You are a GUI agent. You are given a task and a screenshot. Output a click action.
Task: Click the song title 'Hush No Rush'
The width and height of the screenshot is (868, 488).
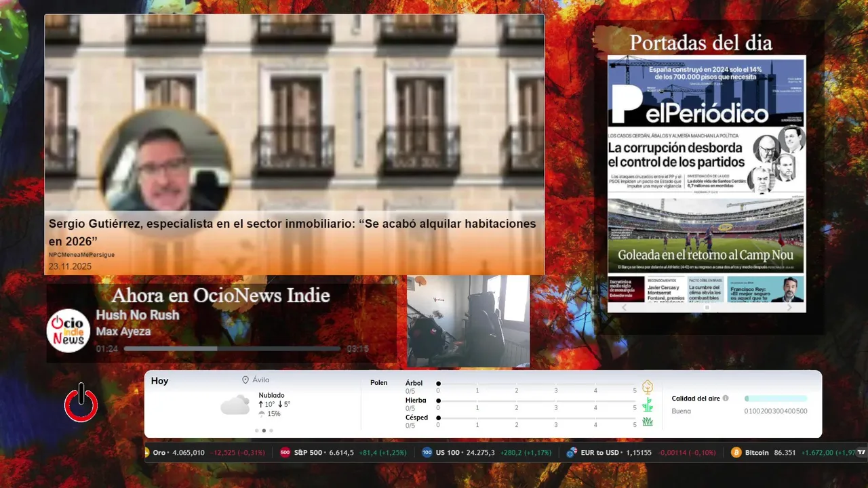[x=138, y=315]
